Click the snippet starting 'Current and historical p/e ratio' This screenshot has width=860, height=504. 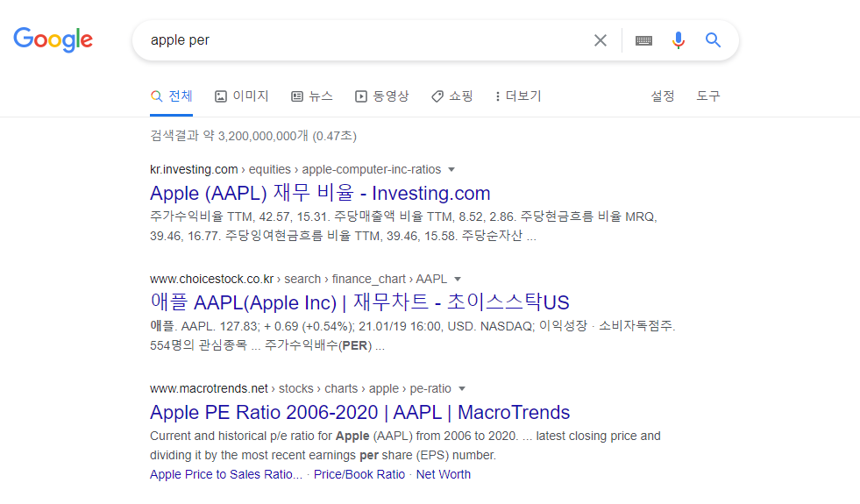tap(405, 445)
